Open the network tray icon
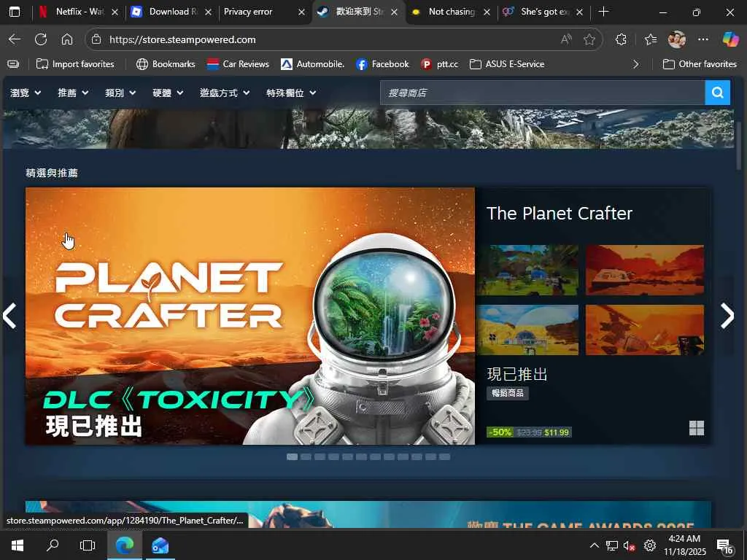This screenshot has width=747, height=560. [612, 545]
